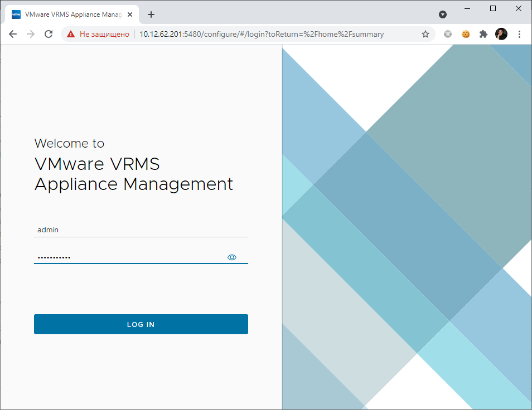The image size is (532, 410).
Task: Open the gray globe extension icon
Action: 448,34
